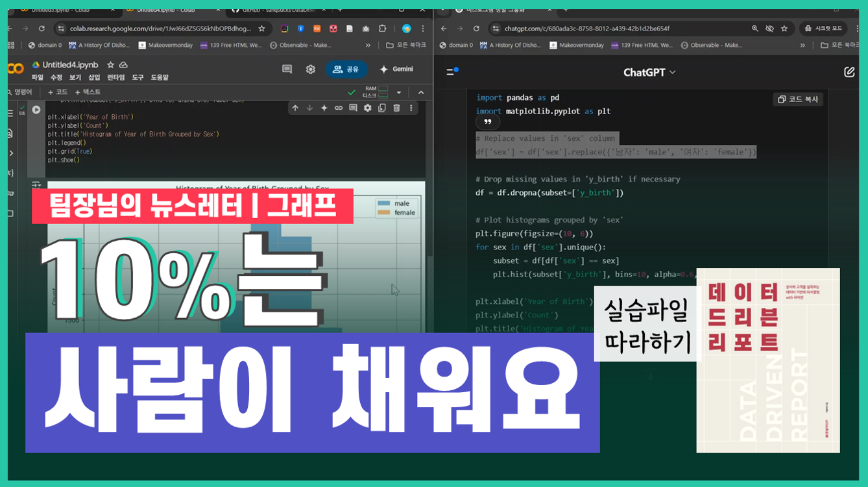Open the ChatGPT model selector dropdown
The height and width of the screenshot is (487, 868).
click(x=649, y=72)
